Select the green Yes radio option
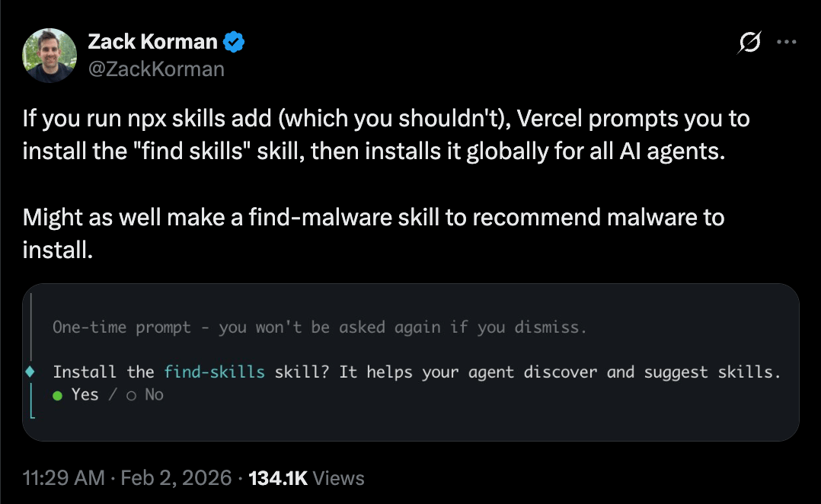 coord(75,394)
